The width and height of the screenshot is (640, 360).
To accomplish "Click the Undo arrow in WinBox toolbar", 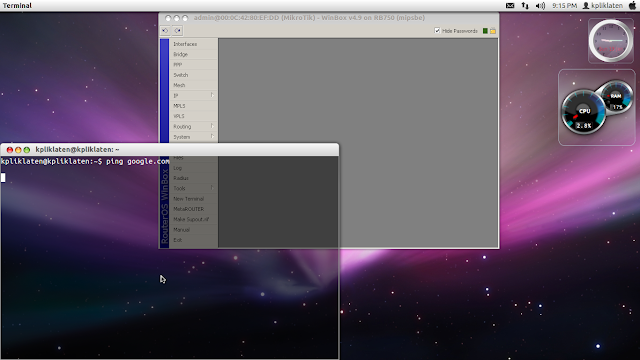I will [x=165, y=31].
